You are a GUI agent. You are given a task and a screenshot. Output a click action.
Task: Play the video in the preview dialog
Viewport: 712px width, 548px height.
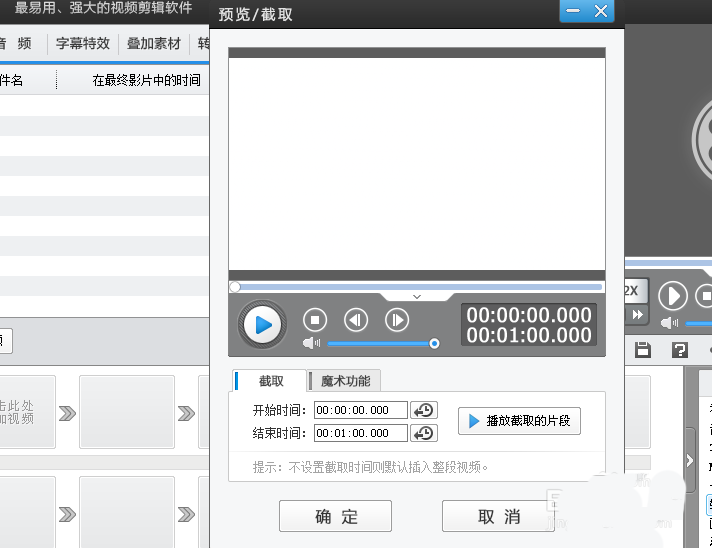point(262,325)
